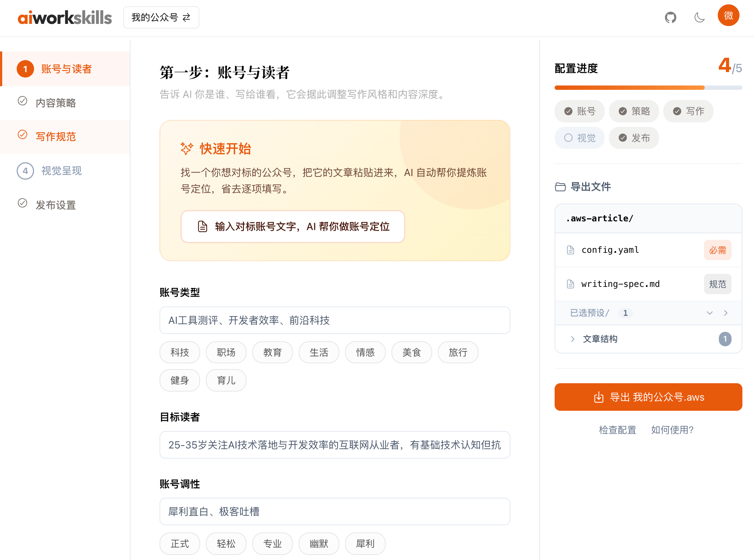Select the 轻松 tone tag
This screenshot has height=560, width=754.
[226, 544]
